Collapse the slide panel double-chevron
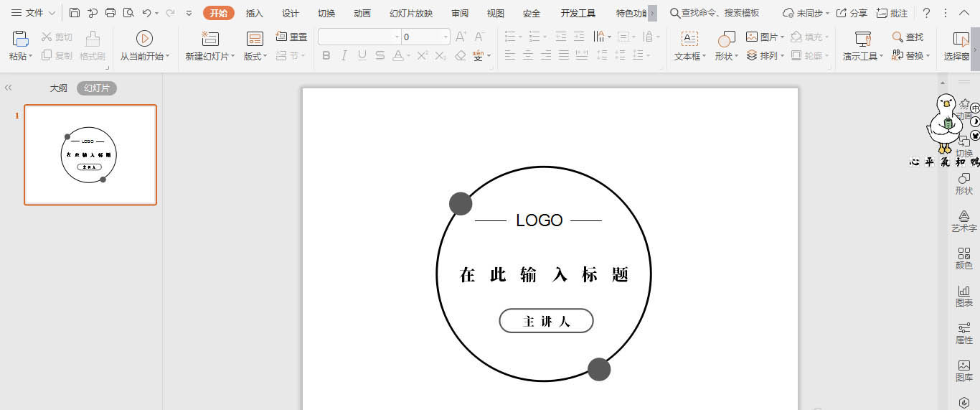This screenshot has height=410, width=980. pyautogui.click(x=9, y=88)
